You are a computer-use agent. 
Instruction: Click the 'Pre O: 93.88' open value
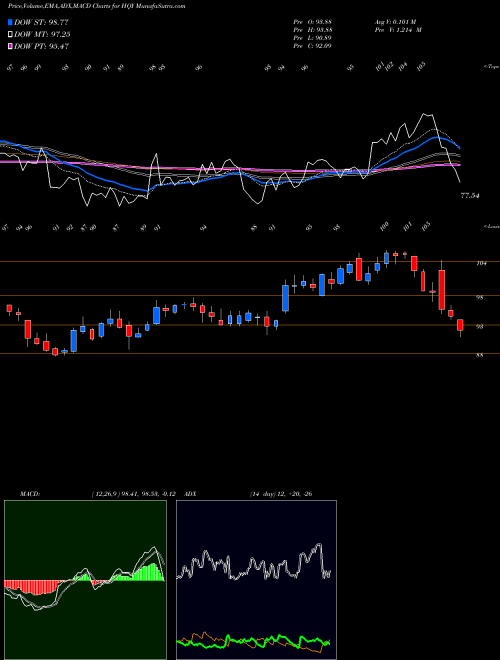312,22
